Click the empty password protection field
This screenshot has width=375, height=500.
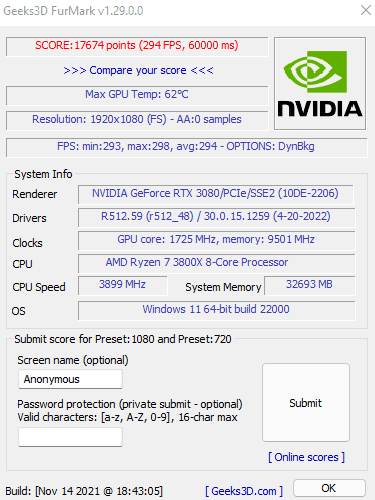[70, 437]
